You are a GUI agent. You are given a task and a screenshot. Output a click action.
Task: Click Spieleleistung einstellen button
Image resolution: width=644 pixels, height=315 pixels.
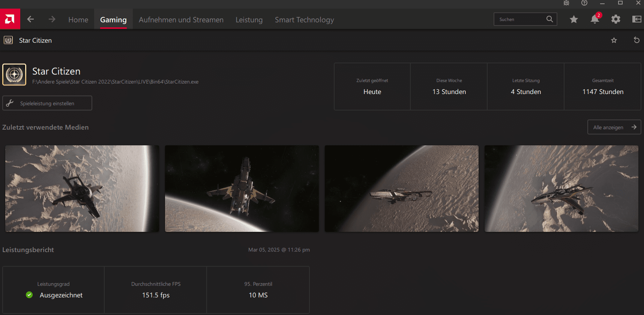click(x=47, y=103)
